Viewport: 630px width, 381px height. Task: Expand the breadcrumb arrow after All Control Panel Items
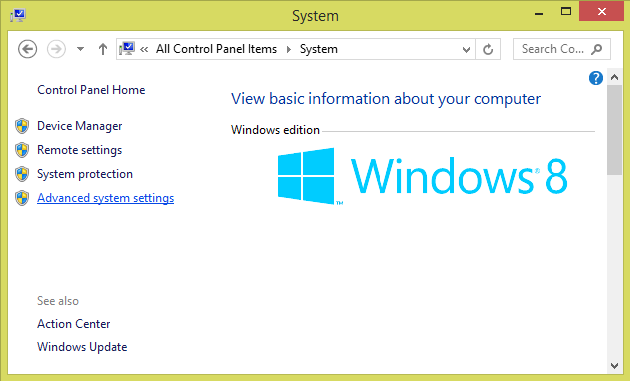[x=288, y=49]
